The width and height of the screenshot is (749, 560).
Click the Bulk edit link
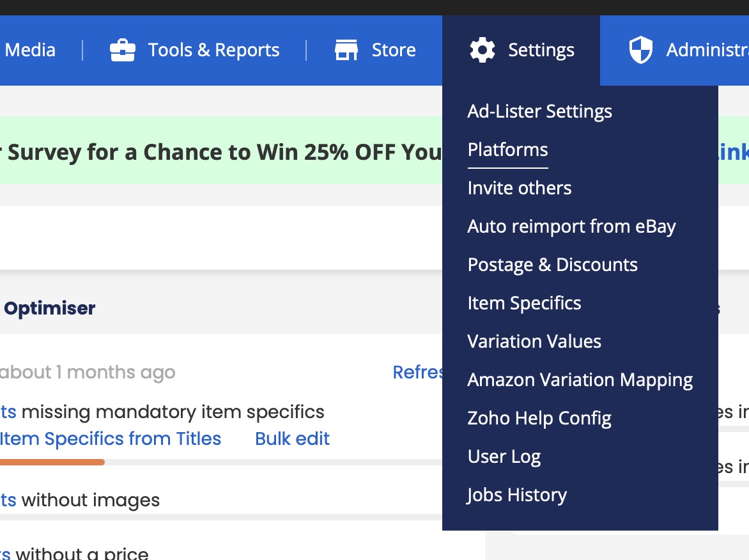coord(292,439)
